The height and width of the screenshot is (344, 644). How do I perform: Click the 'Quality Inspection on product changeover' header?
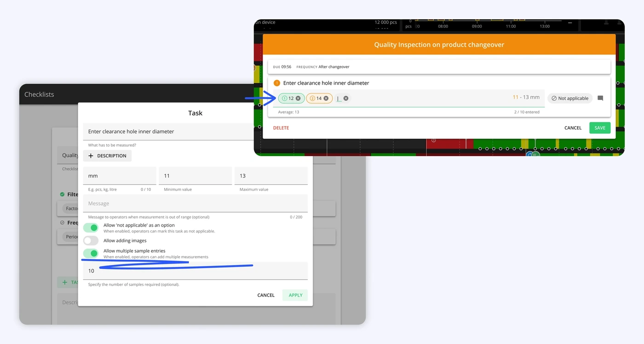(439, 45)
